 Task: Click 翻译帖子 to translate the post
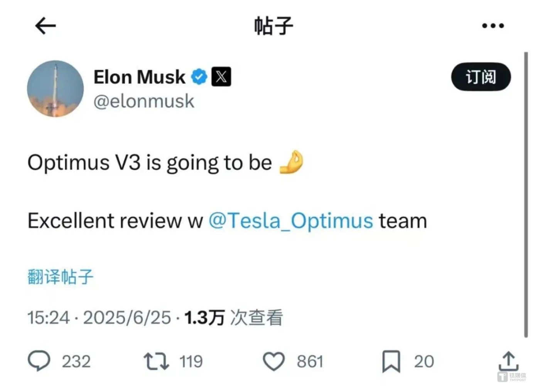click(x=61, y=277)
